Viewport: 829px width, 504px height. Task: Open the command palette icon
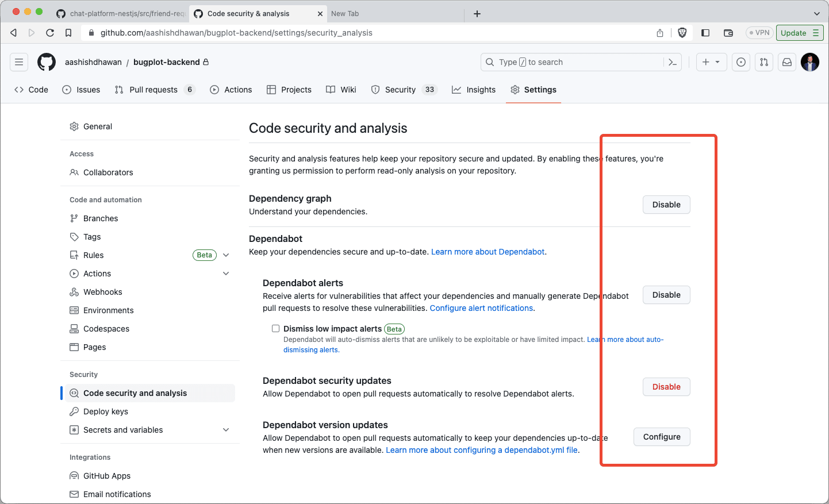tap(673, 62)
